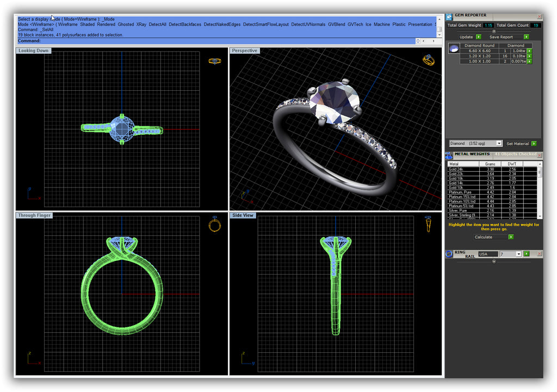
Task: Expand the handle below Ring Rail
Action: click(x=494, y=262)
